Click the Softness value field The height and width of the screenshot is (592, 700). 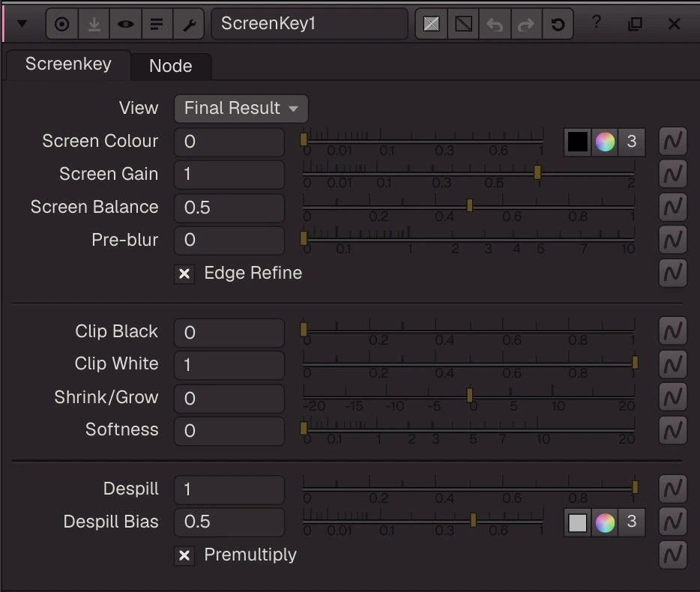coord(229,431)
